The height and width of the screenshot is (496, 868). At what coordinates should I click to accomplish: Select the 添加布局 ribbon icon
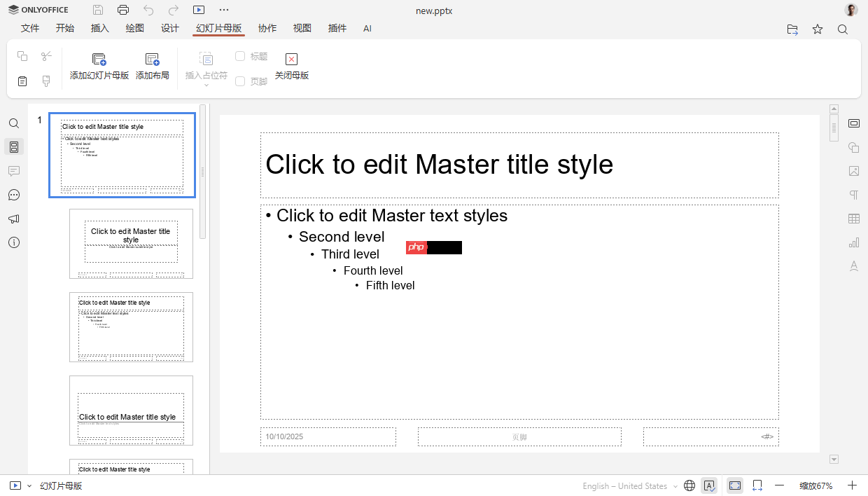(152, 65)
